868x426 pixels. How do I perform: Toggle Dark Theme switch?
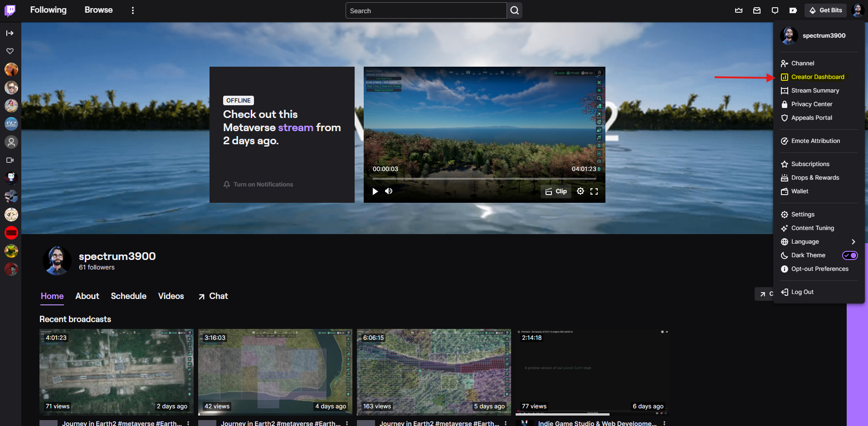click(x=849, y=255)
